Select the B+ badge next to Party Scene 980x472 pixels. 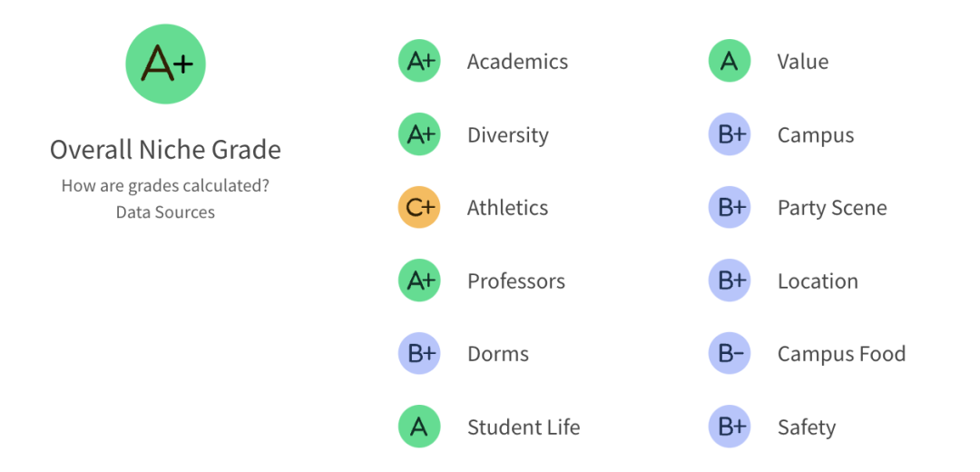[x=730, y=208]
